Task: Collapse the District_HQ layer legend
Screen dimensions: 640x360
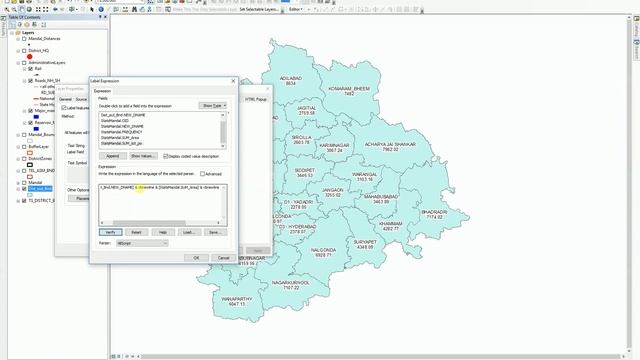Action: [18, 51]
